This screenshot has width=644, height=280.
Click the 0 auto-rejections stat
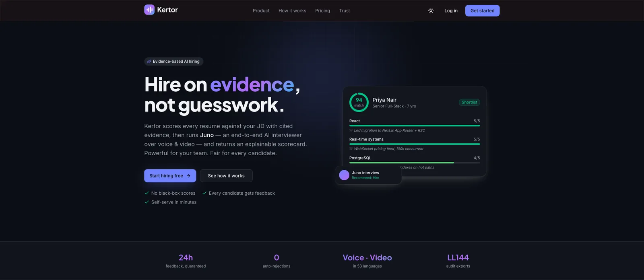coord(277,261)
